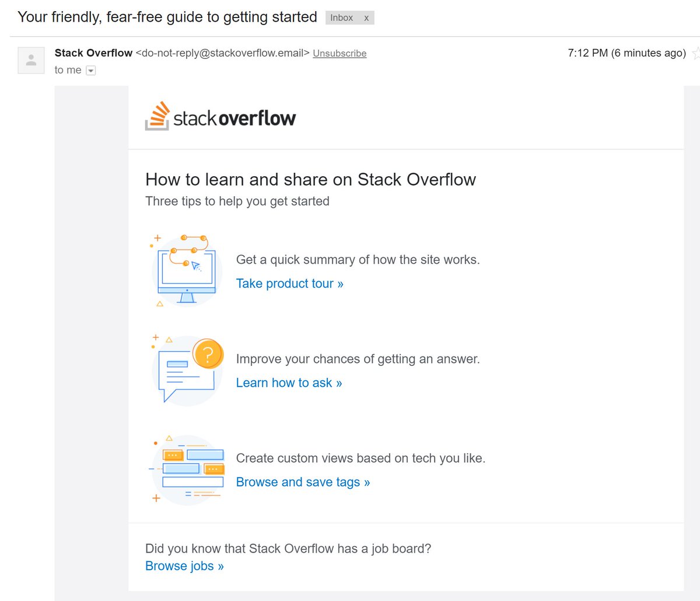Visit the "Browse jobs" link

pos(184,566)
